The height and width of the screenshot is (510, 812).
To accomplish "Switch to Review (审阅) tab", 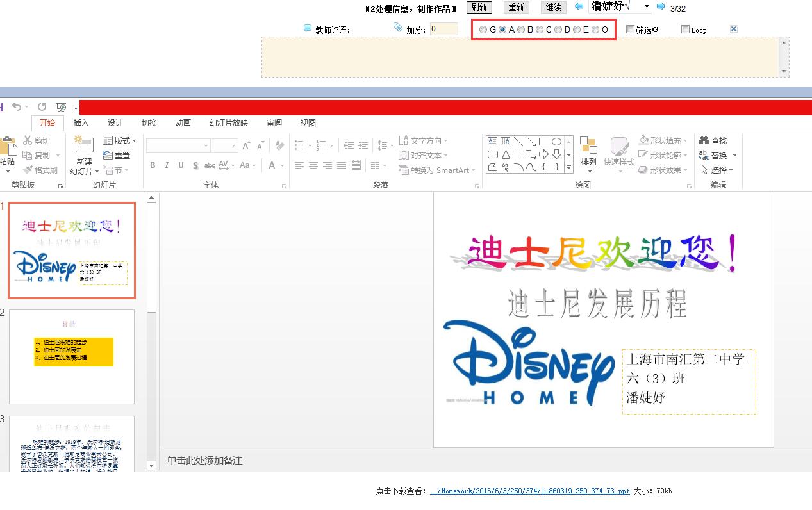I will tap(274, 123).
